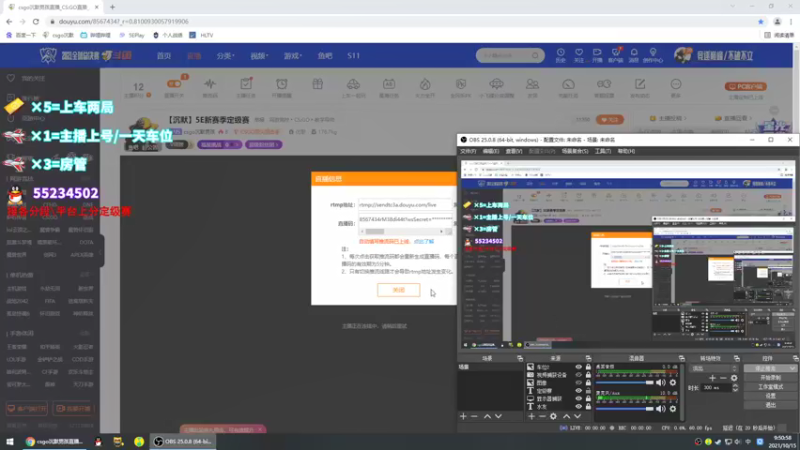Screen dimensions: 800x450
Task: Remove the selected source in OBS
Action: (542, 416)
